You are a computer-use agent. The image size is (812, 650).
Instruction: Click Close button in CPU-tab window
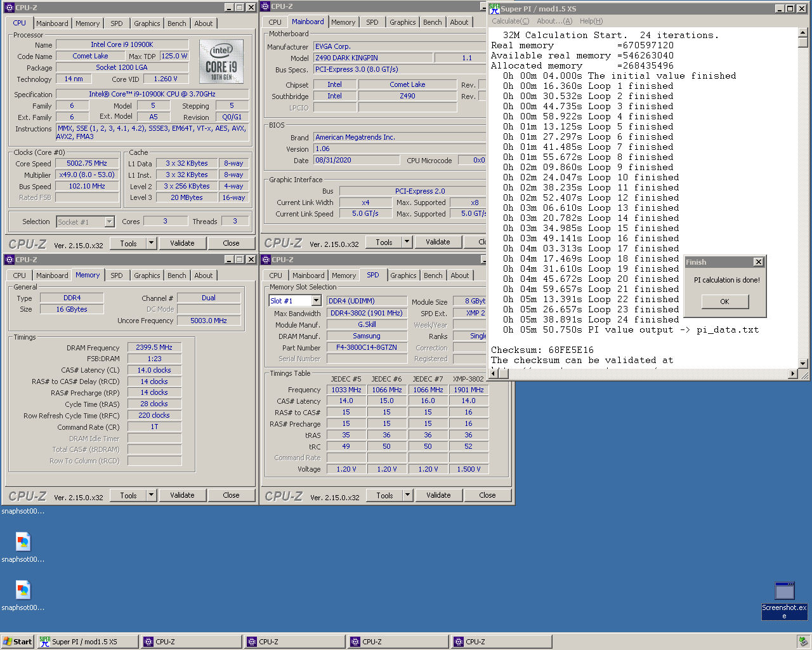pyautogui.click(x=231, y=243)
